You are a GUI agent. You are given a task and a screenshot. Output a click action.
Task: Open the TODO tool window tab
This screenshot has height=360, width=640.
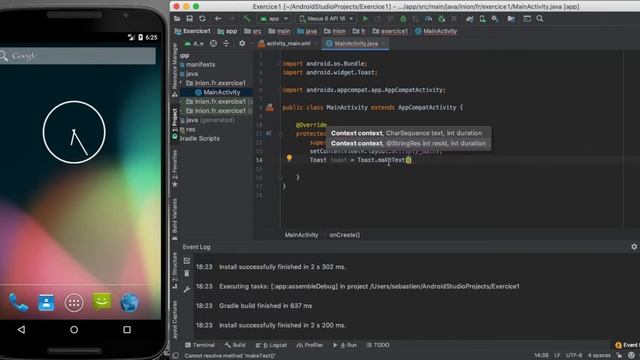tap(378, 345)
